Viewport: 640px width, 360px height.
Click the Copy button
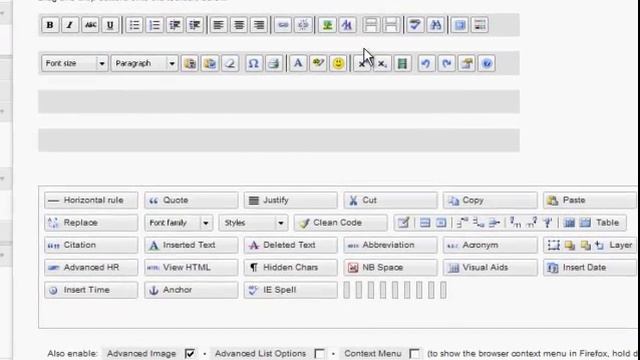(x=490, y=200)
